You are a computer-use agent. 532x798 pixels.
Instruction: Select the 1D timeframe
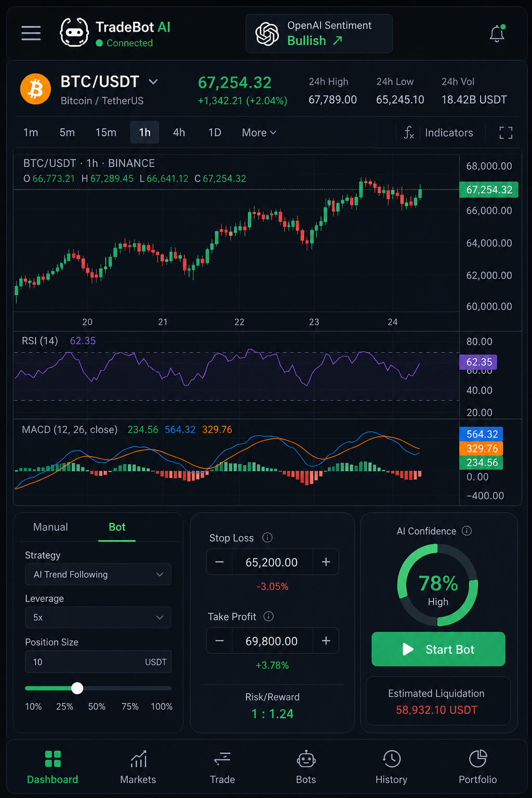(215, 132)
